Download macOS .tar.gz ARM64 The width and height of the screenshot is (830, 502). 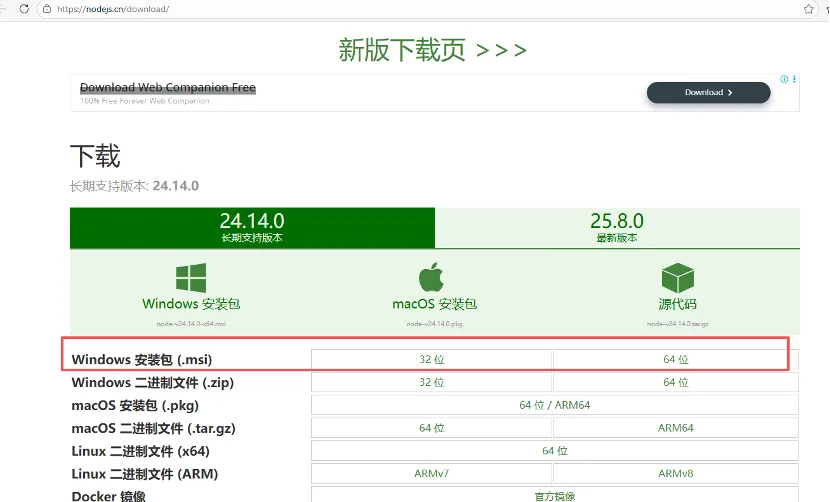(676, 428)
